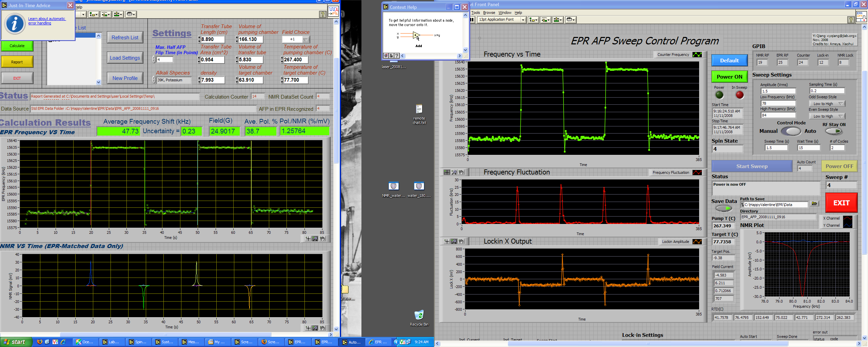Lock the Context Help window

(391, 56)
